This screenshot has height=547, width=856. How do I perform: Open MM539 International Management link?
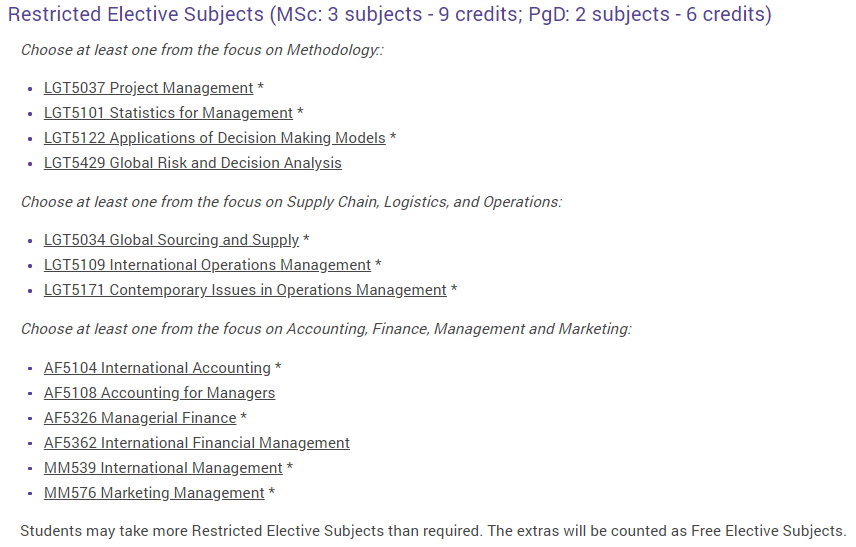point(163,468)
